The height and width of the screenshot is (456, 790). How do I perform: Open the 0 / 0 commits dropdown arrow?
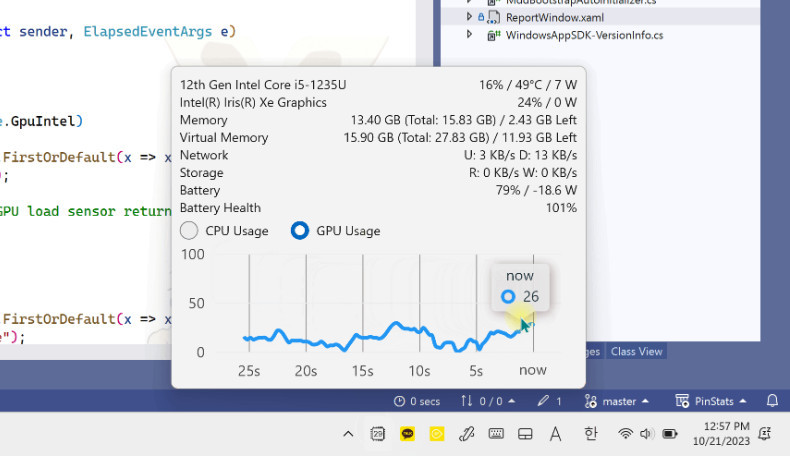coord(512,401)
